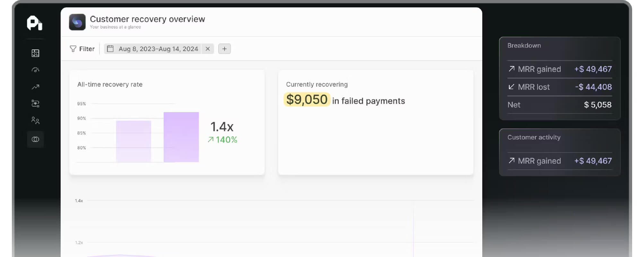644x257 pixels.
Task: Click the All-time recovery rate title
Action: (110, 84)
